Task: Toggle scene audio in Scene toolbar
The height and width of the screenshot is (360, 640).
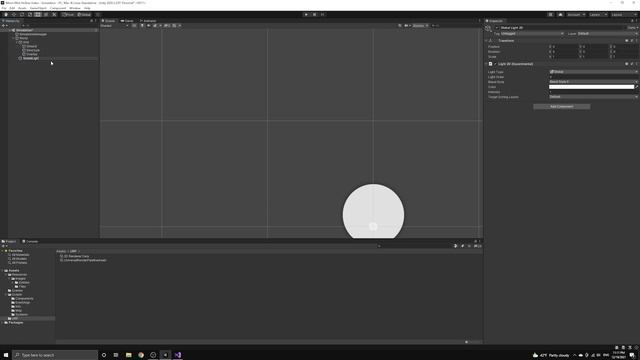Action: [149, 26]
